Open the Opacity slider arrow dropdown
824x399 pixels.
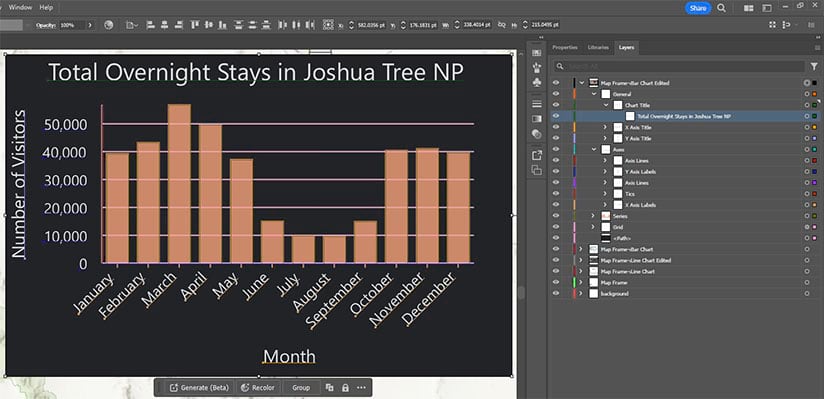click(90, 25)
